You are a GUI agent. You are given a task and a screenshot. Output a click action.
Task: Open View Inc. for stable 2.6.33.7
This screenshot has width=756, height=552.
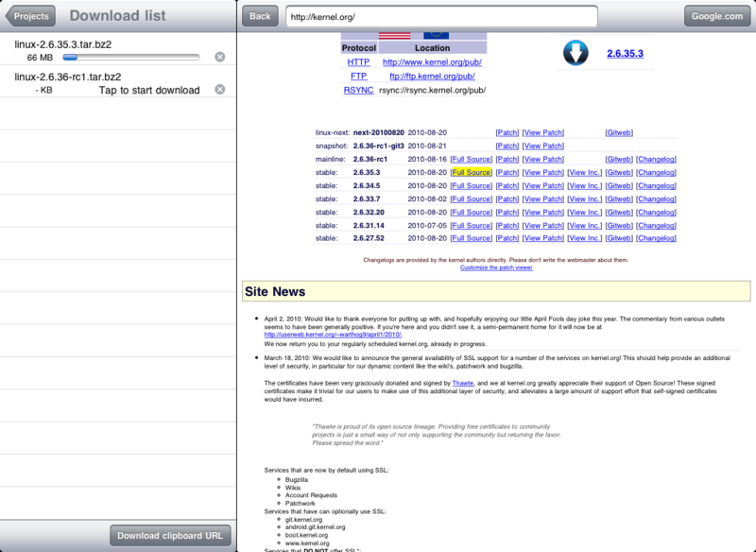click(x=584, y=199)
